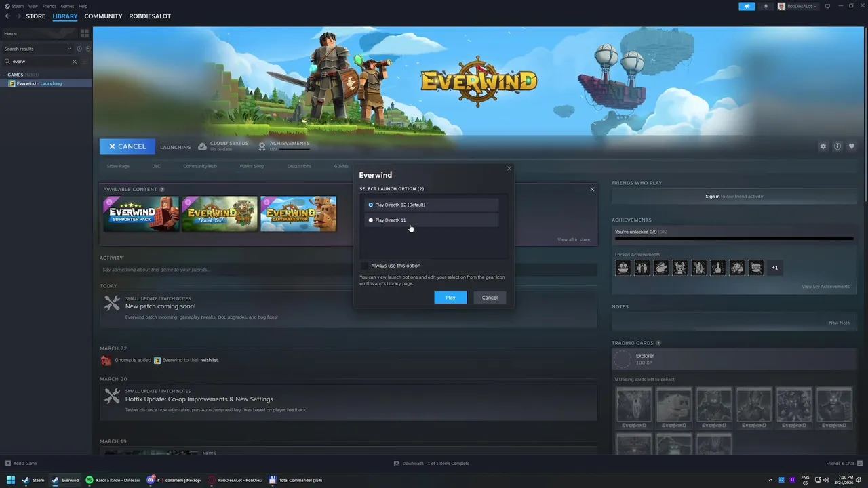Image resolution: width=868 pixels, height=488 pixels.
Task: Open Everwind Supporter Pack thumbnail
Action: (141, 214)
